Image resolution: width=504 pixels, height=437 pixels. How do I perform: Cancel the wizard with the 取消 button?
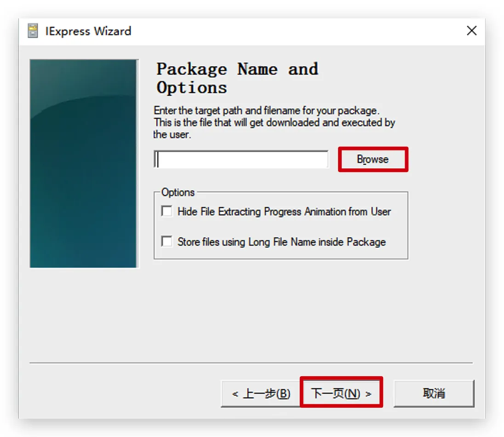[x=434, y=394]
